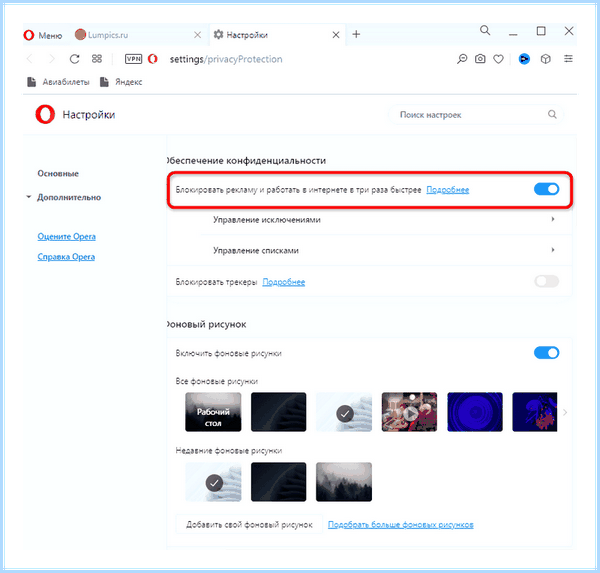Click the red Opera icon in address bar

tap(153, 59)
